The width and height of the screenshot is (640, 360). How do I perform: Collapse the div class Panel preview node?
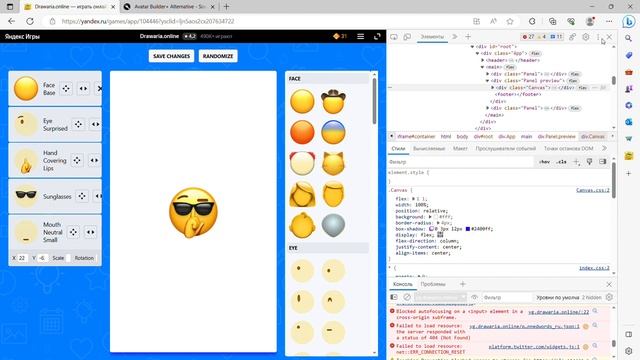(x=487, y=81)
